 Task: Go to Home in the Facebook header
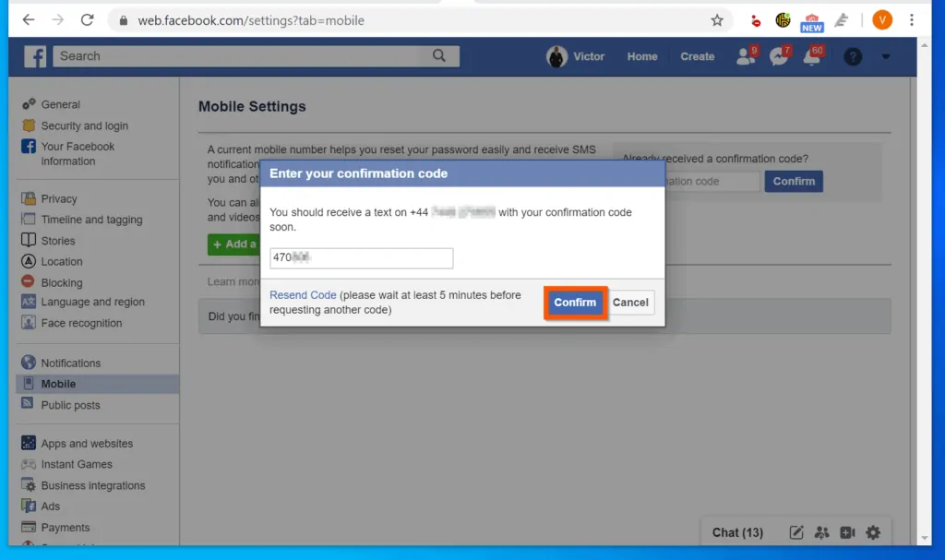(x=642, y=56)
